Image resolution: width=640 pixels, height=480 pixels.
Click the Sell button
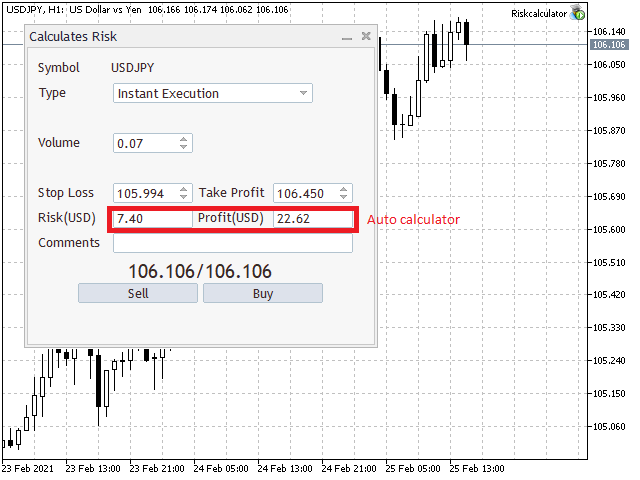[138, 293]
